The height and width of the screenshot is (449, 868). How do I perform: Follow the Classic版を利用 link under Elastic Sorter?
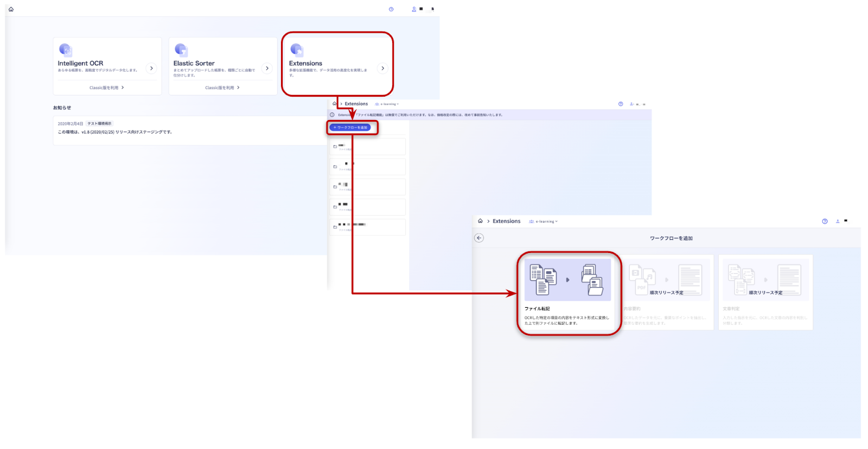point(222,87)
